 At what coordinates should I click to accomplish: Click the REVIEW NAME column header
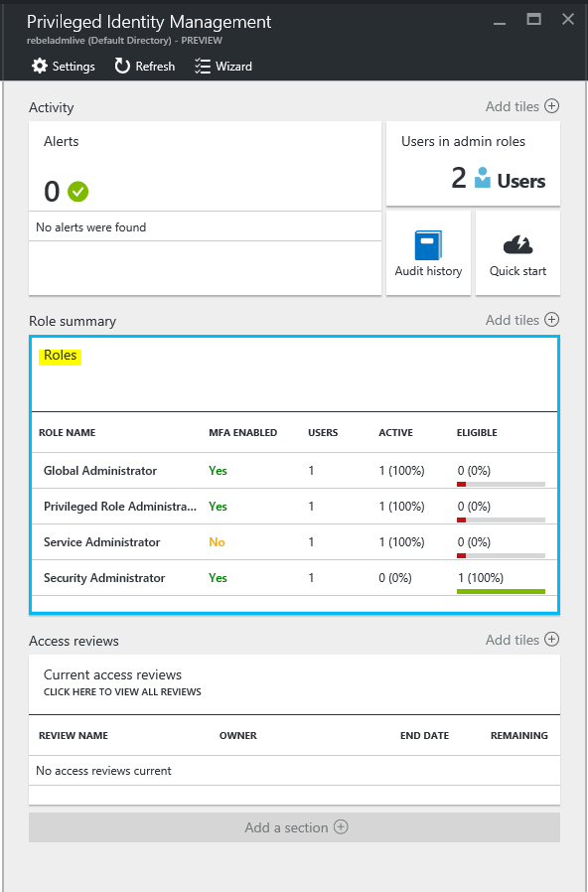[x=73, y=736]
